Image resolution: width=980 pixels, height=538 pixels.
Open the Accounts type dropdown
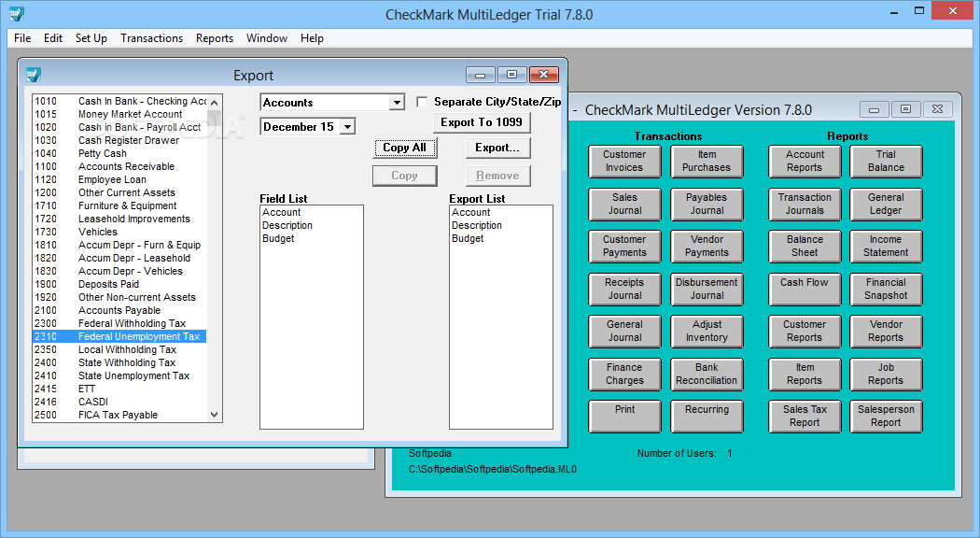pyautogui.click(x=397, y=103)
